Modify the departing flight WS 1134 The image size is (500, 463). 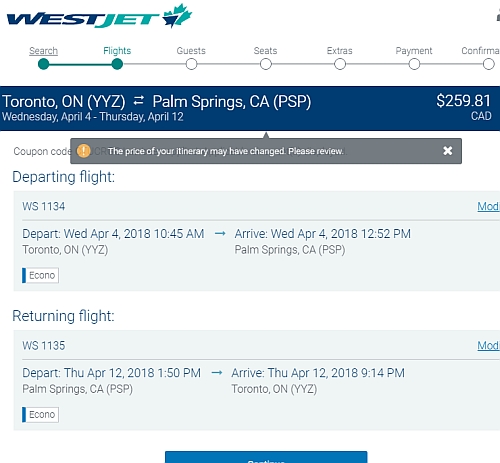click(489, 206)
